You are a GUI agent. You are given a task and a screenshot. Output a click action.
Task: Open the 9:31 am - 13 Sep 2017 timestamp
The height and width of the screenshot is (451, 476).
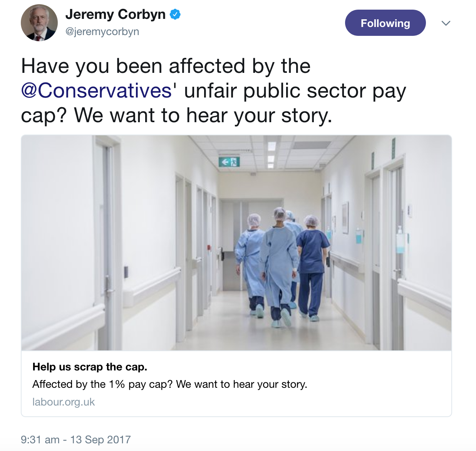[x=76, y=439]
